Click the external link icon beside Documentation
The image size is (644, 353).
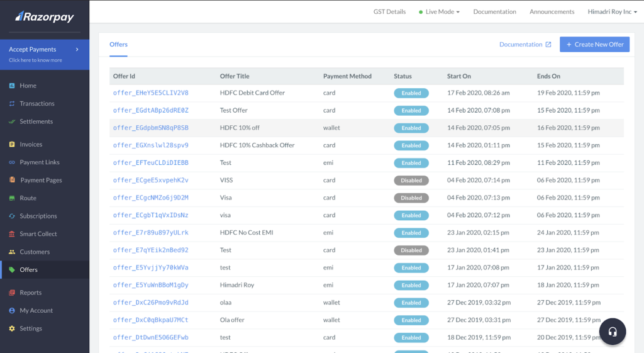click(x=548, y=45)
